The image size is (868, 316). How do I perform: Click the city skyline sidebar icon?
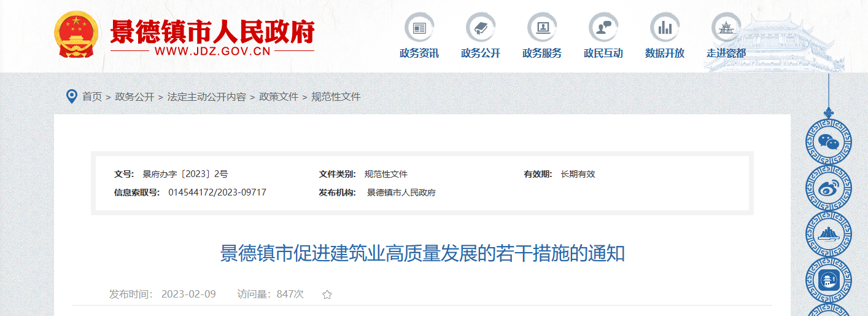click(829, 235)
